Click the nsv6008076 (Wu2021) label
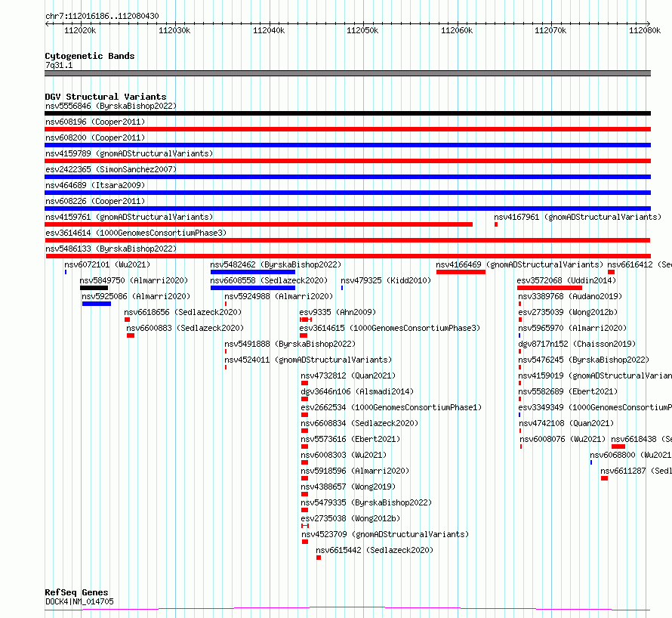 pos(563,439)
